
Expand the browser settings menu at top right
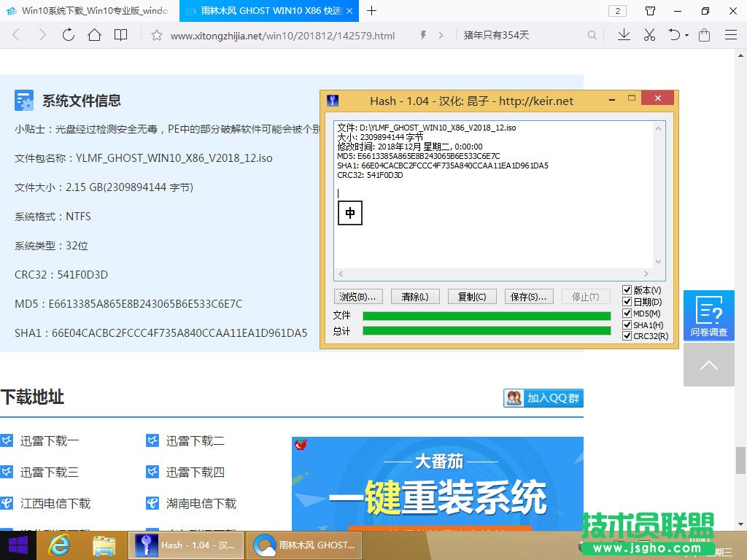click(731, 34)
